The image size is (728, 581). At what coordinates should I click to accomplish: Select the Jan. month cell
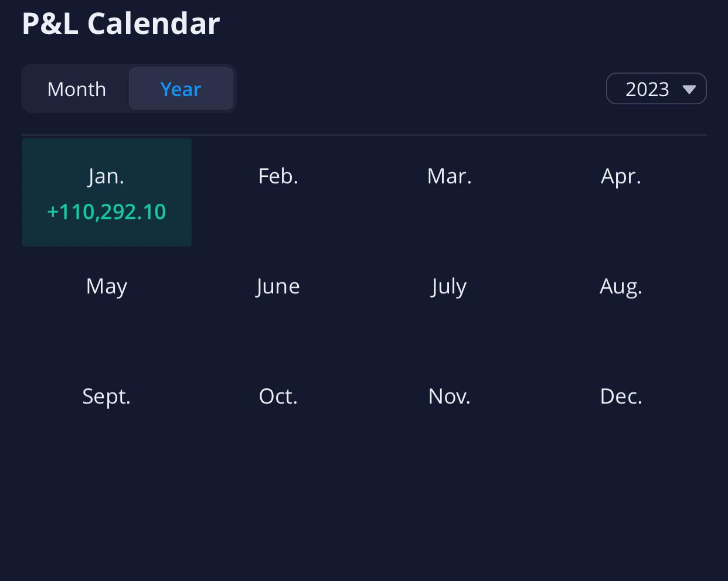[x=107, y=192]
